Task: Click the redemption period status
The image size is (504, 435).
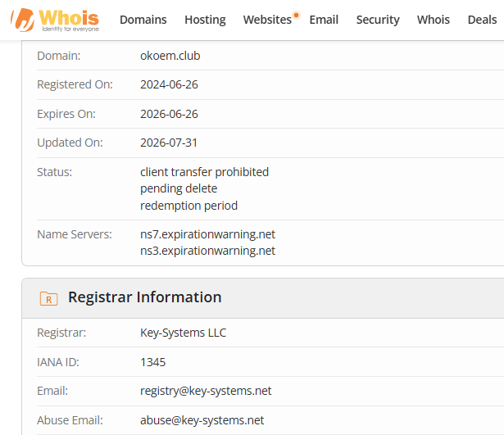Action: pyautogui.click(x=188, y=206)
